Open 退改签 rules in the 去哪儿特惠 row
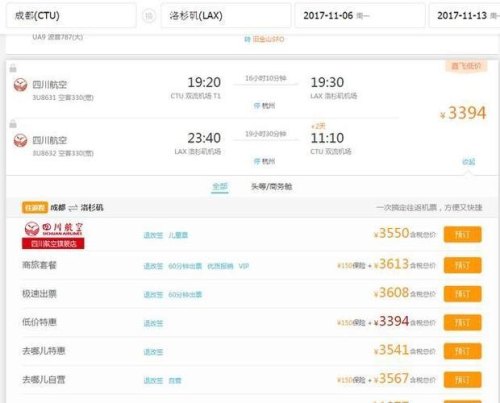500x403 pixels. tap(153, 352)
